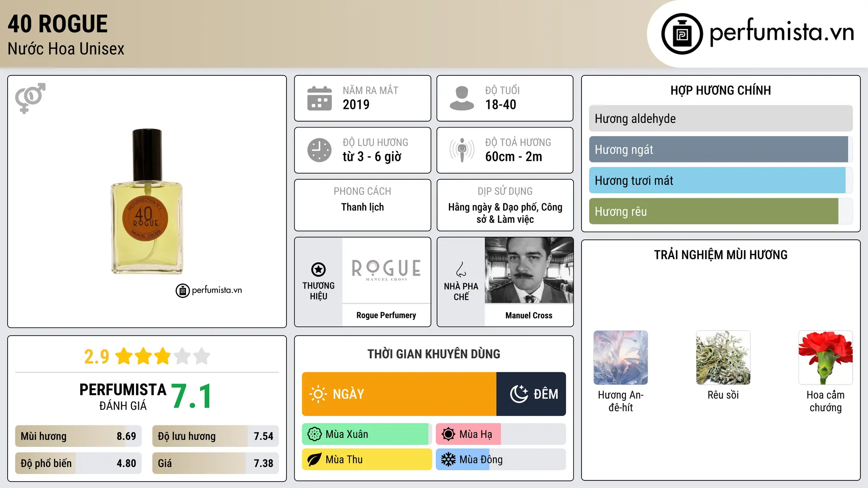The width and height of the screenshot is (868, 488).
Task: Click the age range 18-40
Action: (501, 105)
